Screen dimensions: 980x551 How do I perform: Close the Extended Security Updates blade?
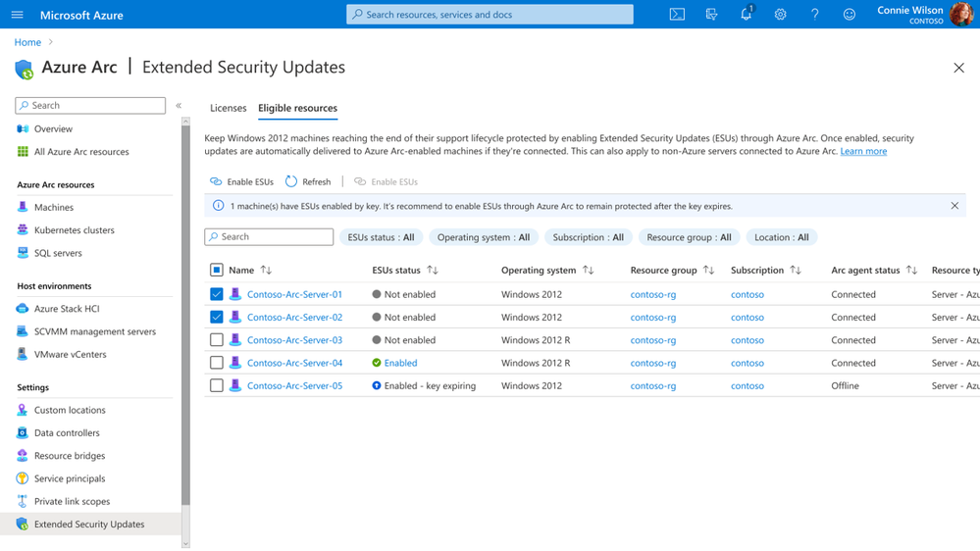pos(958,68)
